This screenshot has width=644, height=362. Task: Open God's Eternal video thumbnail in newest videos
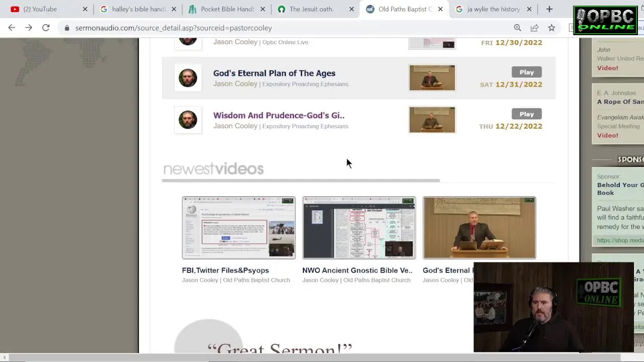point(479,228)
